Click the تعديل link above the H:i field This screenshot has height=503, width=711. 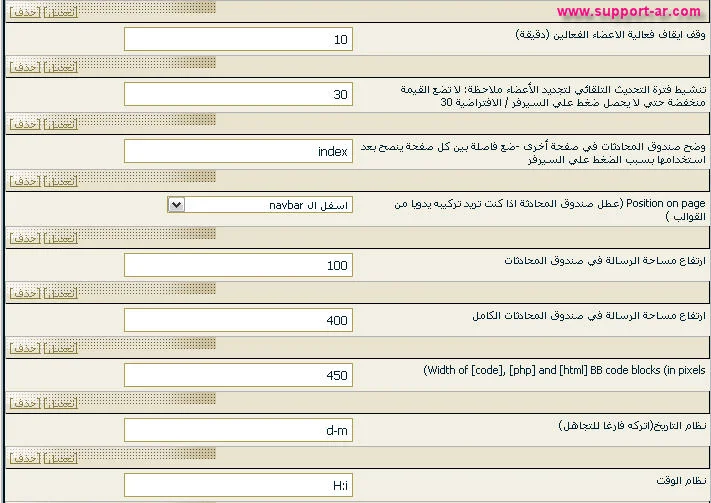point(61,457)
